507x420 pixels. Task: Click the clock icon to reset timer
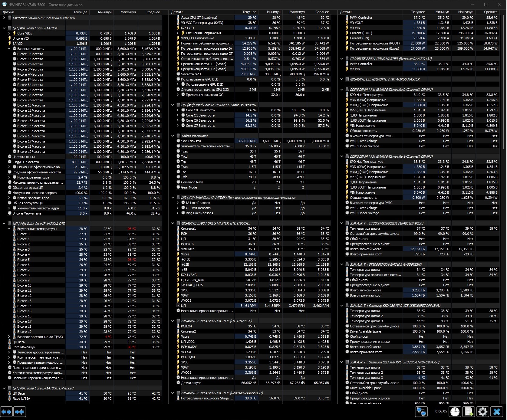455,412
